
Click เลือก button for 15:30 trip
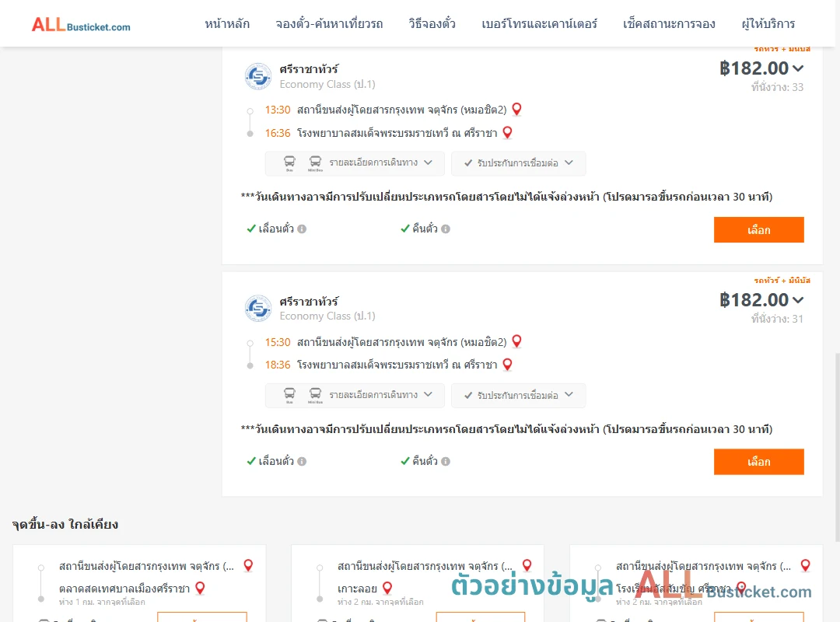point(758,462)
